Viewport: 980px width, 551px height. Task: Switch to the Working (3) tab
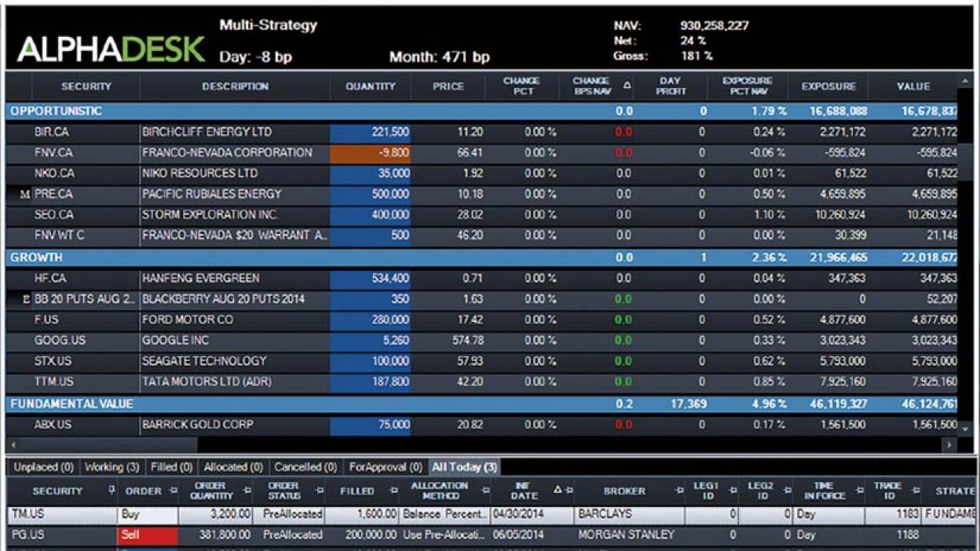click(112, 467)
